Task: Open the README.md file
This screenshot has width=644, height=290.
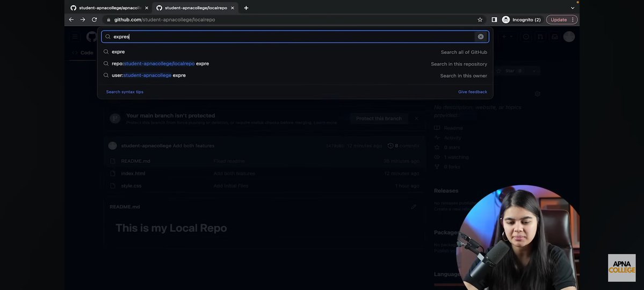Action: click(135, 161)
